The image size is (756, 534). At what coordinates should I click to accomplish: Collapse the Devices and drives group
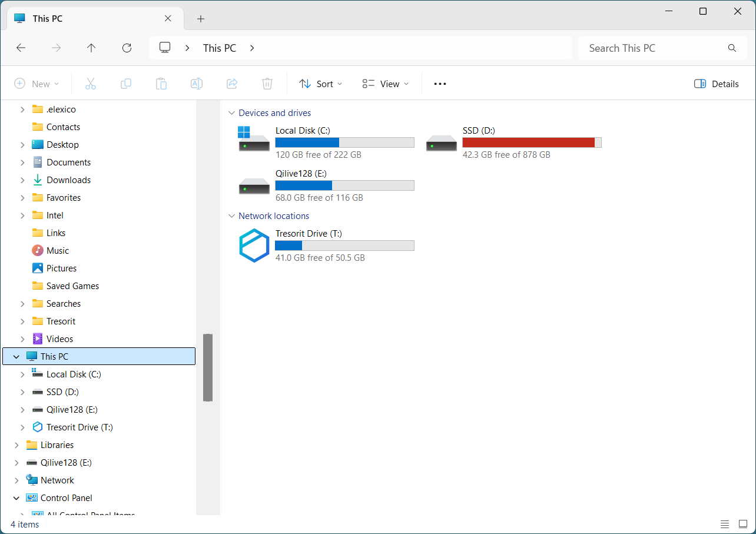[231, 113]
